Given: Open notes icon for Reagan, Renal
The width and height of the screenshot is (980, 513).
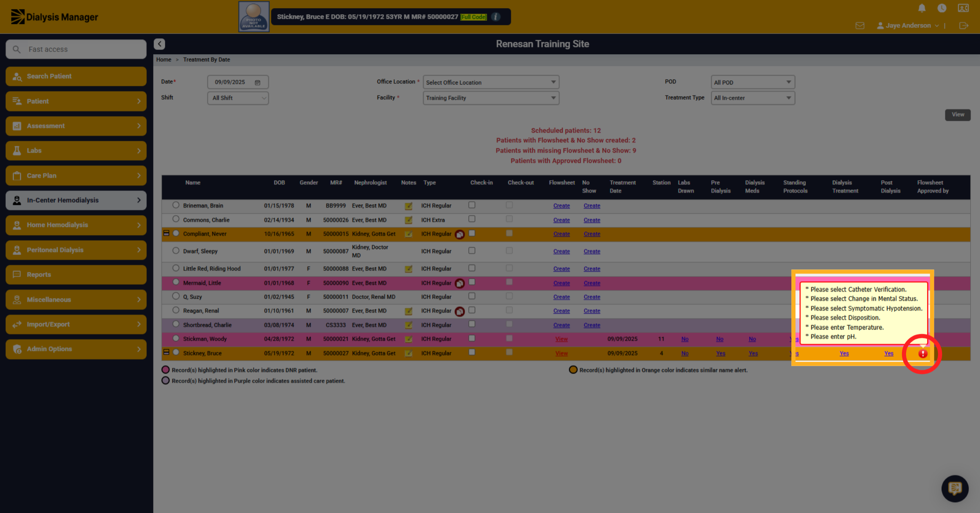Looking at the screenshot, I should coord(408,311).
